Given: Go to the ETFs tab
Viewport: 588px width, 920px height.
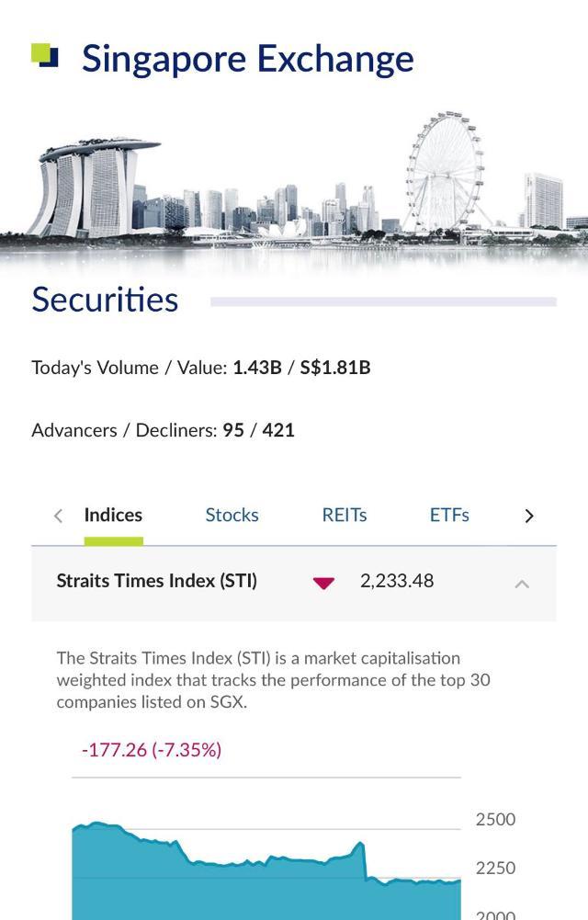Looking at the screenshot, I should click(x=449, y=516).
